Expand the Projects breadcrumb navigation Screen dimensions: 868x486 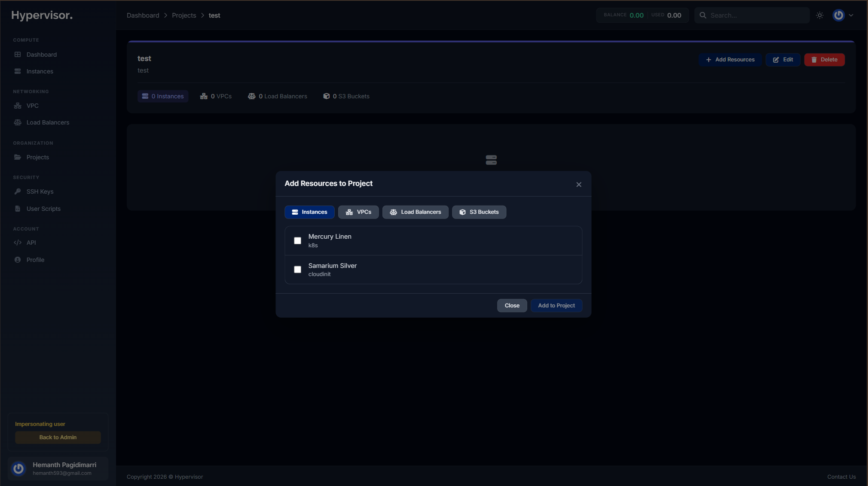184,15
